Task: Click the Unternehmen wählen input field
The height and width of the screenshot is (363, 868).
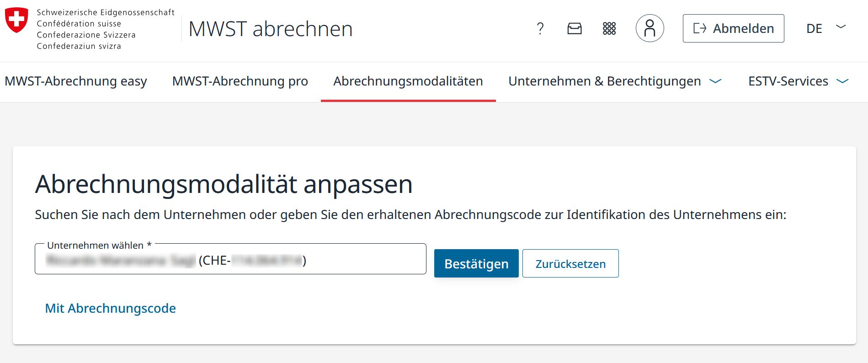Action: click(230, 259)
